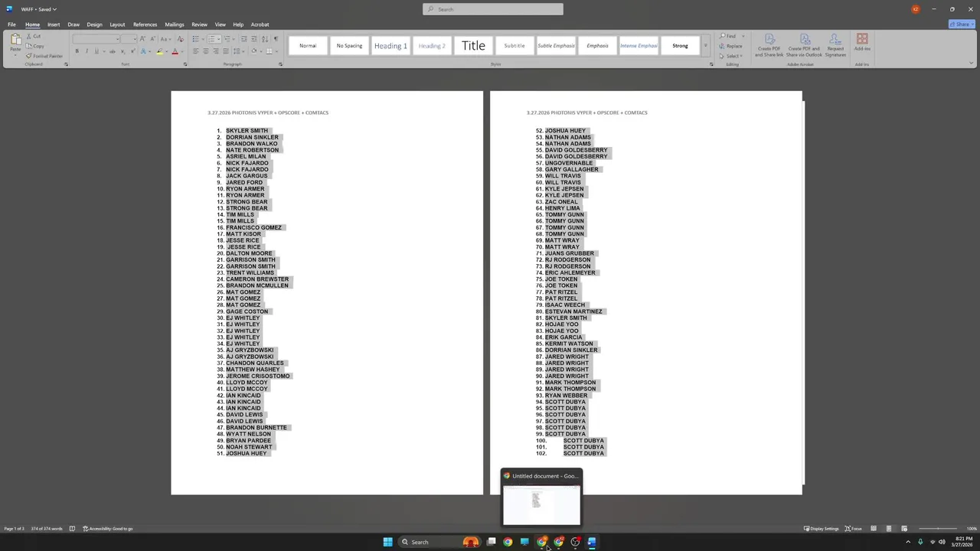980x551 pixels.
Task: Click the Word icon in the taskbar
Action: coord(592,542)
